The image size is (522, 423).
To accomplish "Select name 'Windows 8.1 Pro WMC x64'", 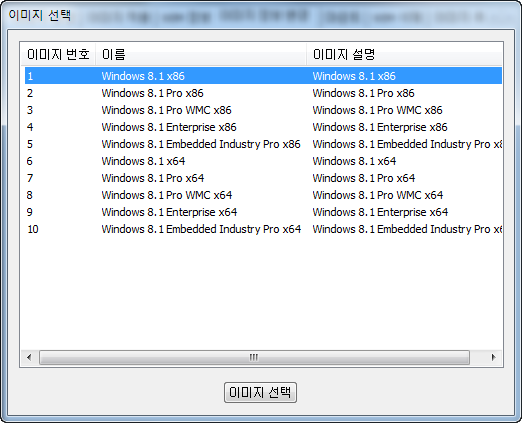I will click(167, 195).
